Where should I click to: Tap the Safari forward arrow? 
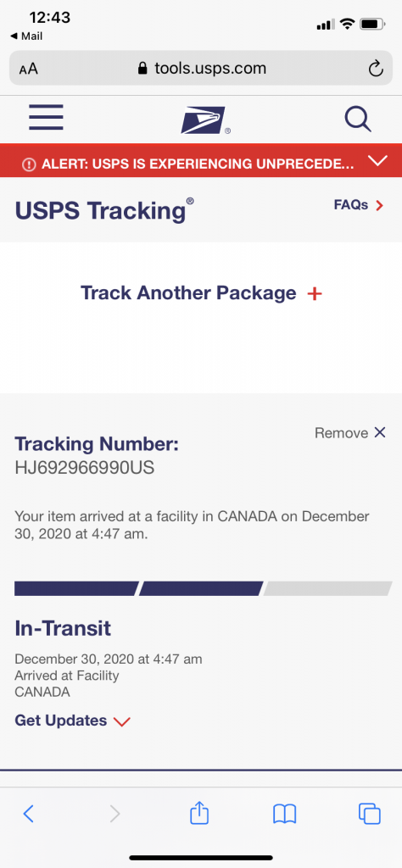pyautogui.click(x=114, y=813)
